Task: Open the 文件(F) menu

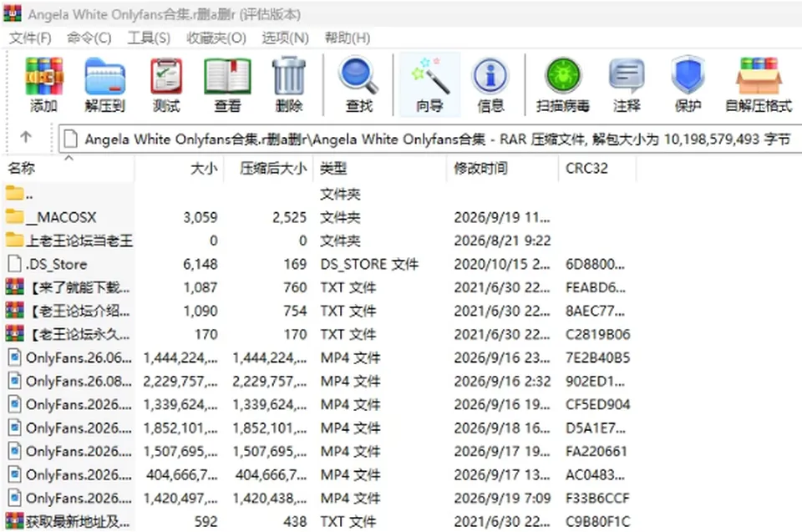Action: pos(30,38)
